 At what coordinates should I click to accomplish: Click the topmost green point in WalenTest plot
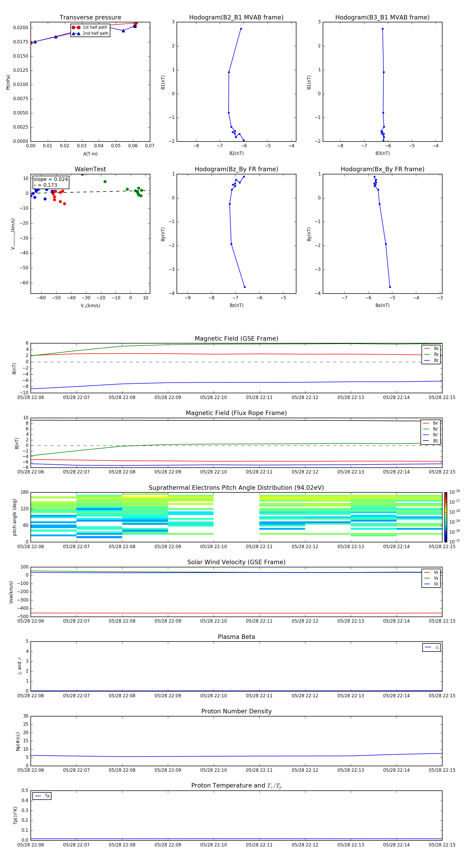click(82, 174)
